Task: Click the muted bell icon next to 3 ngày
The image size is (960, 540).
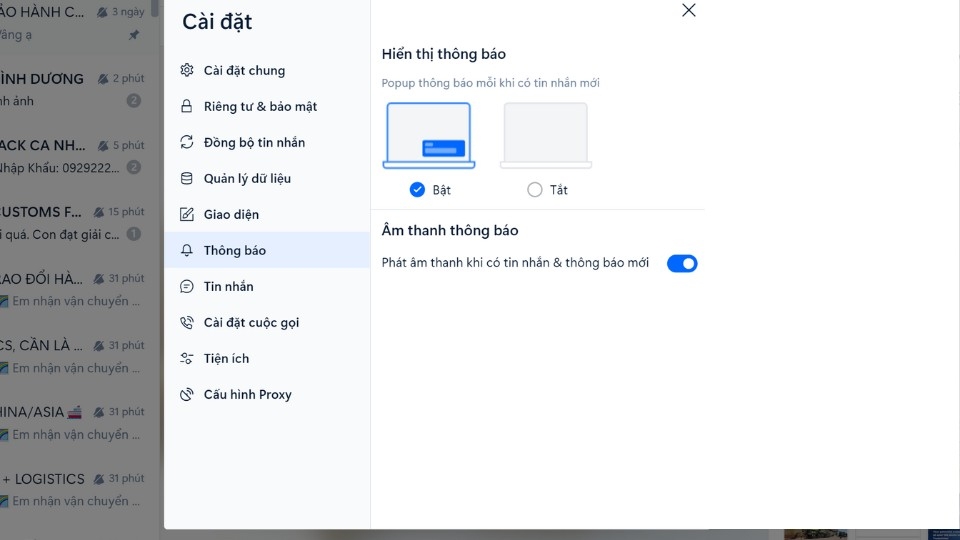Action: pos(102,12)
